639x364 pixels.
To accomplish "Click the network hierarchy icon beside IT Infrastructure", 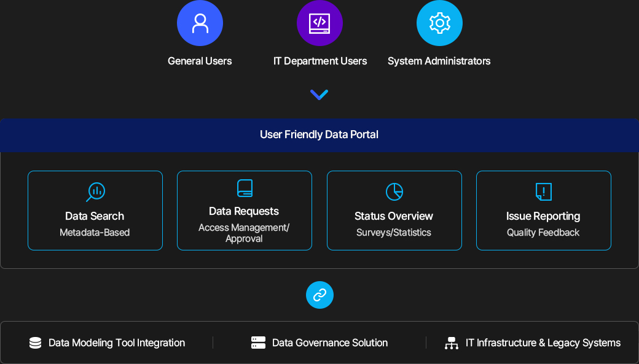I will [452, 343].
